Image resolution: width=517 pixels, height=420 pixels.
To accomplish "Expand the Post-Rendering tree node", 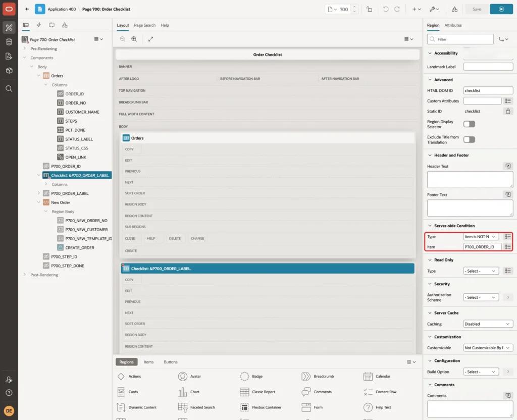I will click(x=25, y=275).
